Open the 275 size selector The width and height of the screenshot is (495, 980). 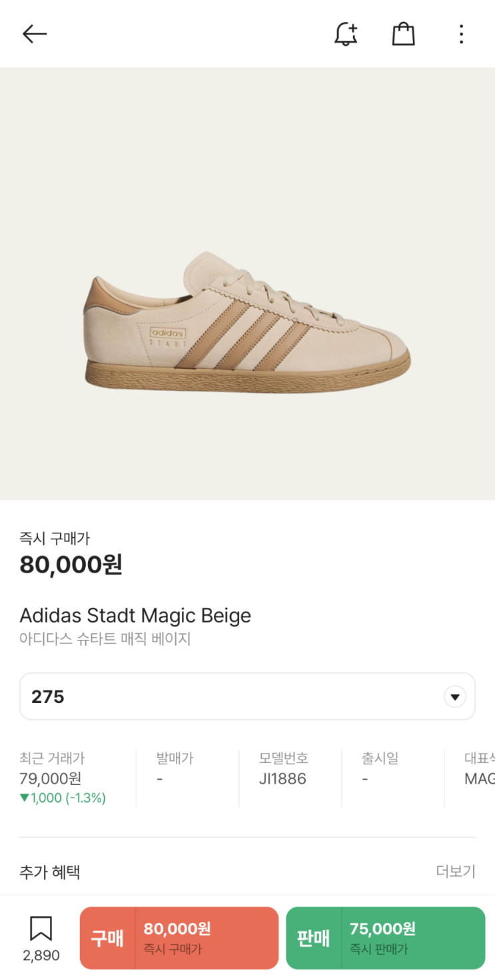(247, 696)
